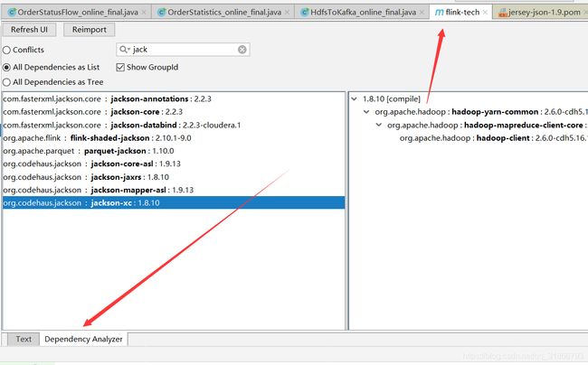Screen dimensions: 588x365
Task: Click the Reimport button
Action: pos(90,30)
